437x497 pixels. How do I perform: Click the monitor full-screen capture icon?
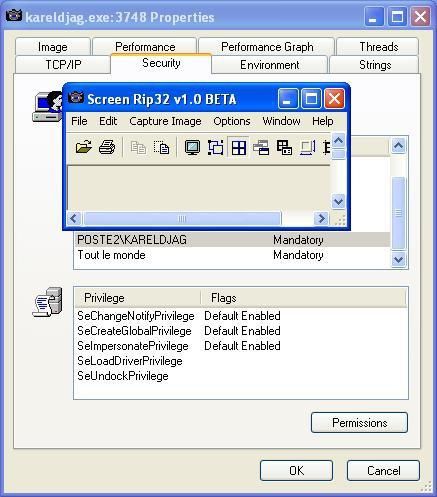pos(193,147)
